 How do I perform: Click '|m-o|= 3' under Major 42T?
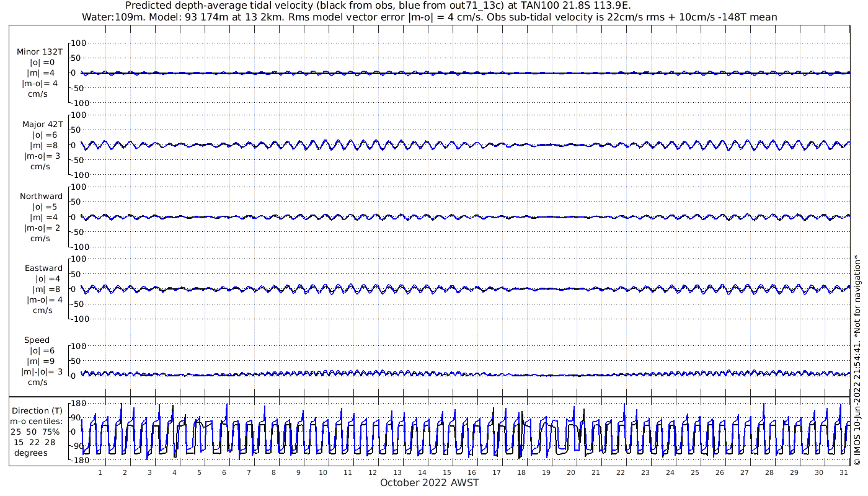pyautogui.click(x=42, y=156)
